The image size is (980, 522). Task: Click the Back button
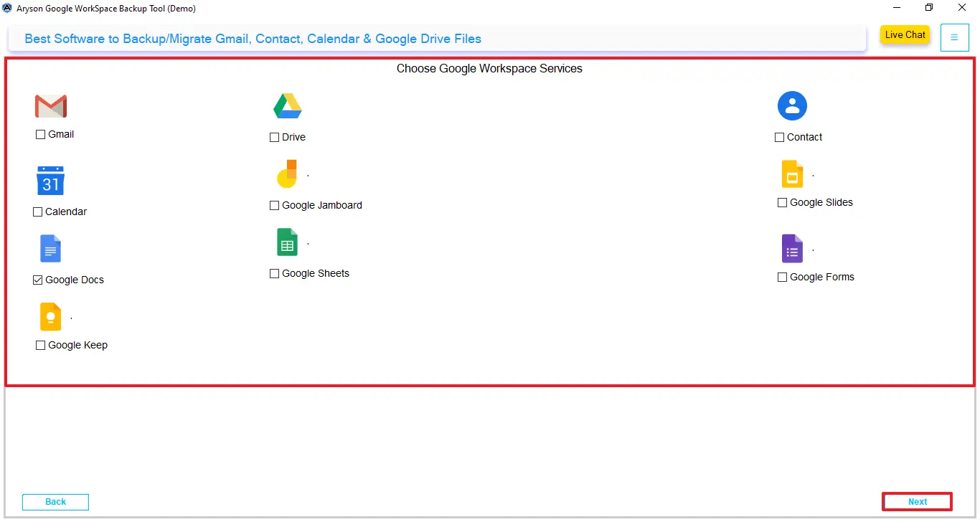(x=55, y=501)
